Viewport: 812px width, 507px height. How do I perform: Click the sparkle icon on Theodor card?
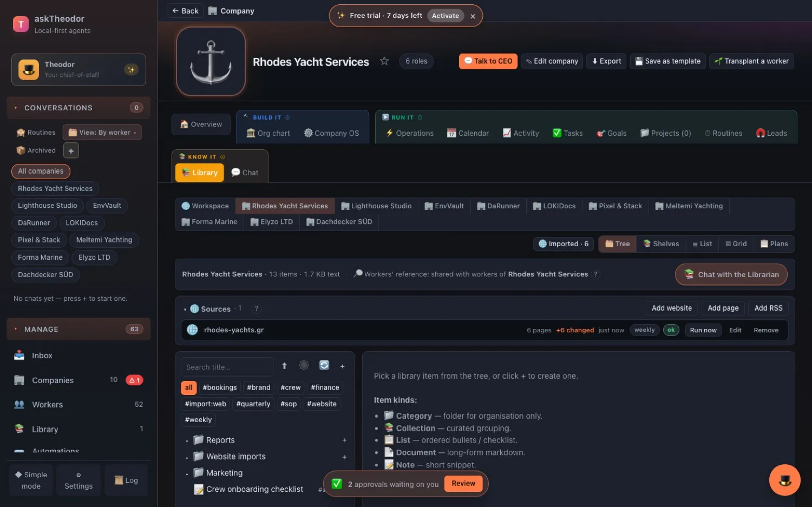(131, 70)
